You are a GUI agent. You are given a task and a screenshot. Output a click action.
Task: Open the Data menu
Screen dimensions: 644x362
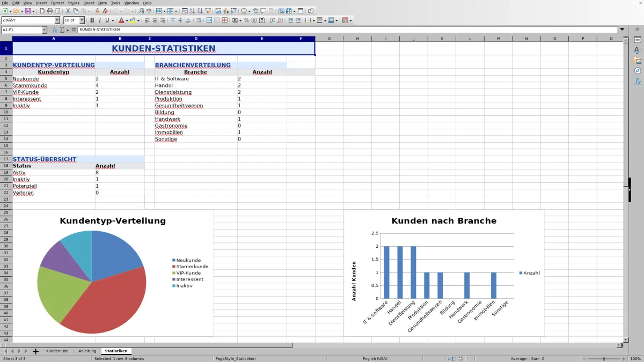click(x=102, y=3)
